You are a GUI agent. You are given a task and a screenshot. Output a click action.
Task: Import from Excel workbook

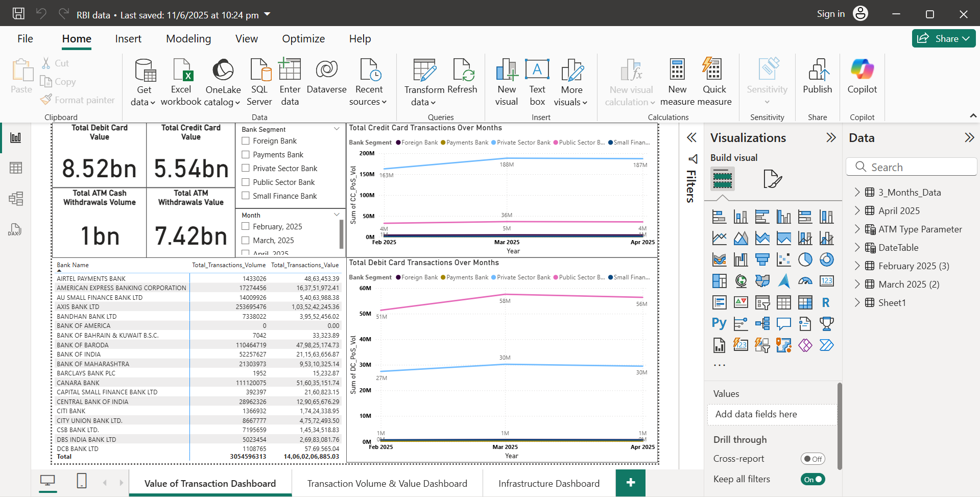click(181, 82)
